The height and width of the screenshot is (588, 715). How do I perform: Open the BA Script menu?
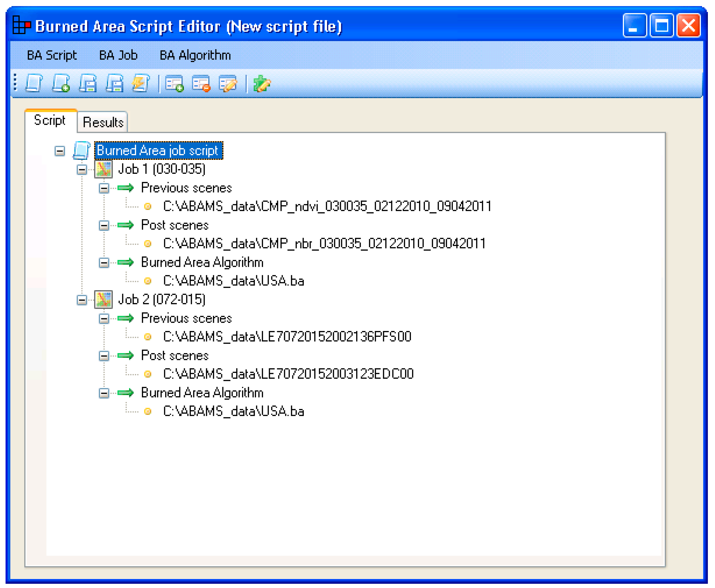[x=52, y=55]
